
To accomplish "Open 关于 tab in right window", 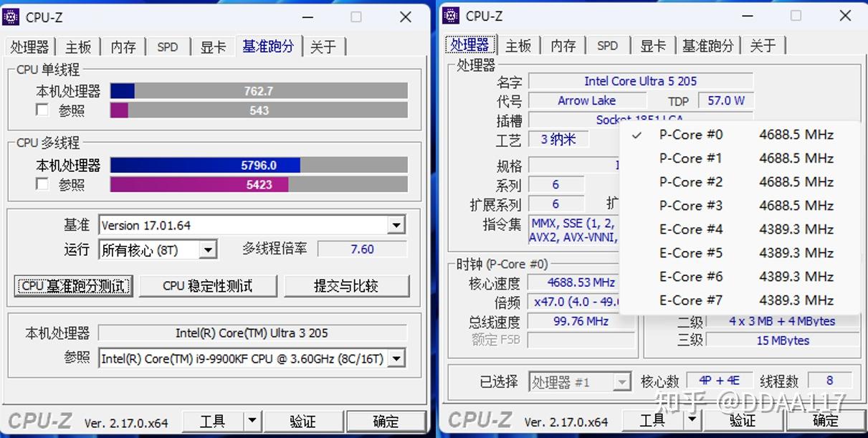I will tap(763, 46).
